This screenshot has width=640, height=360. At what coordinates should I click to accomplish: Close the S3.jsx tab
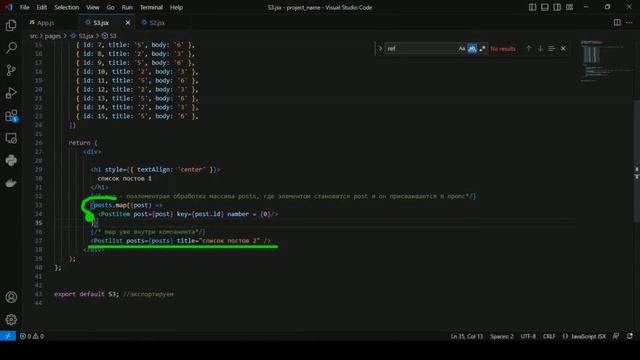point(128,23)
